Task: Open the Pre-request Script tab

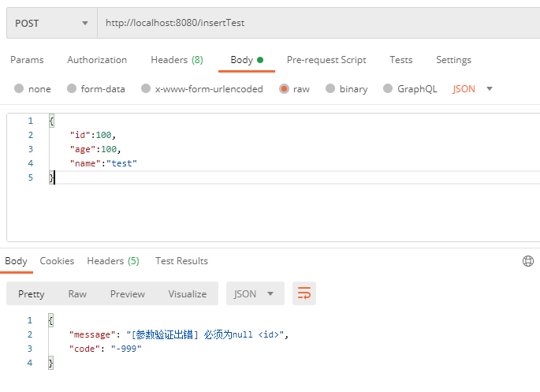Action: [326, 60]
